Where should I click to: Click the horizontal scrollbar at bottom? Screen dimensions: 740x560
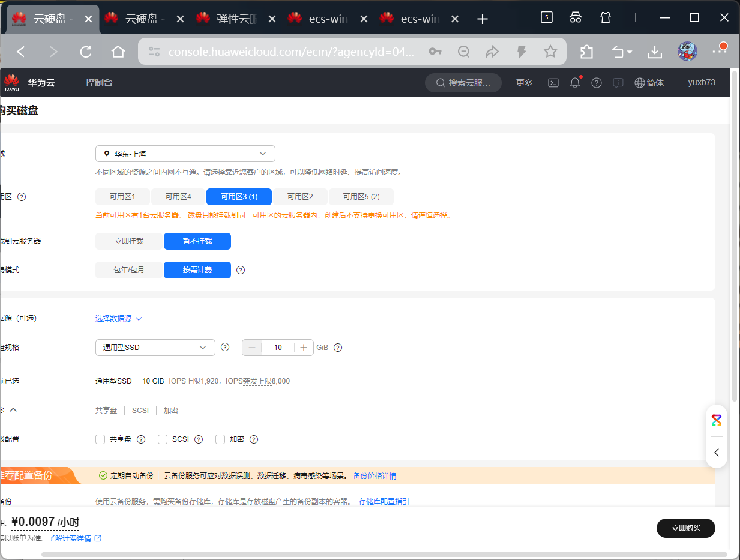384,555
